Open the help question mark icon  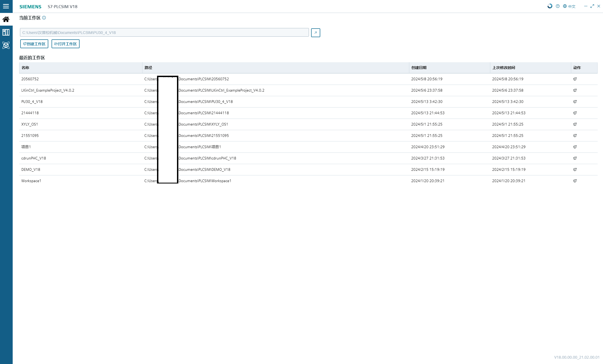558,6
